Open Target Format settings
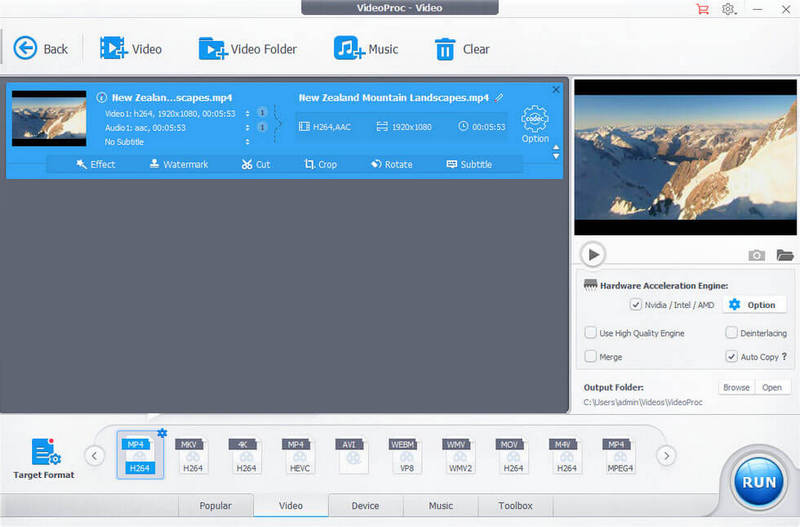 (44, 458)
